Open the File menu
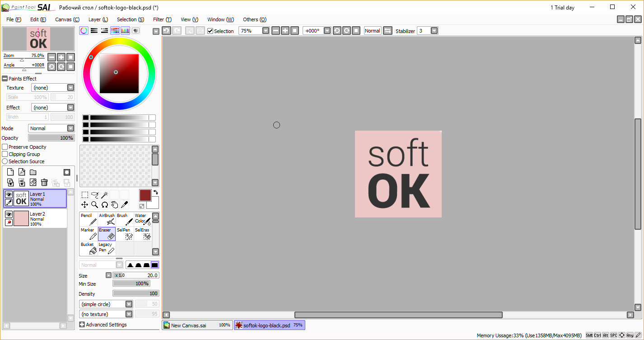The height and width of the screenshot is (340, 644). (x=14, y=19)
